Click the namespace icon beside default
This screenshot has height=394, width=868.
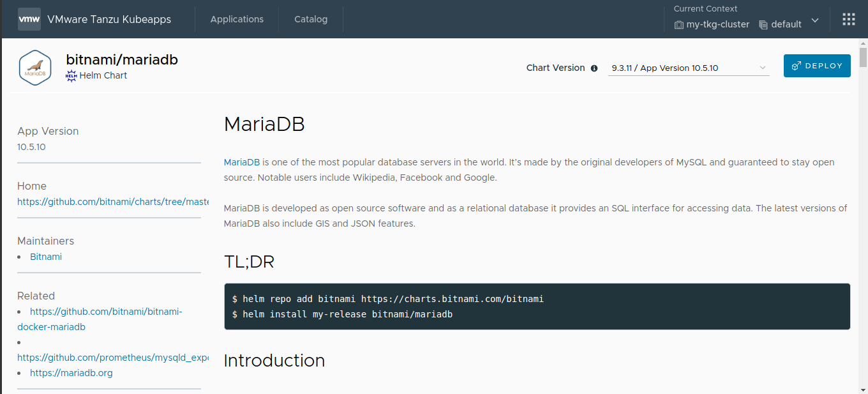click(763, 24)
